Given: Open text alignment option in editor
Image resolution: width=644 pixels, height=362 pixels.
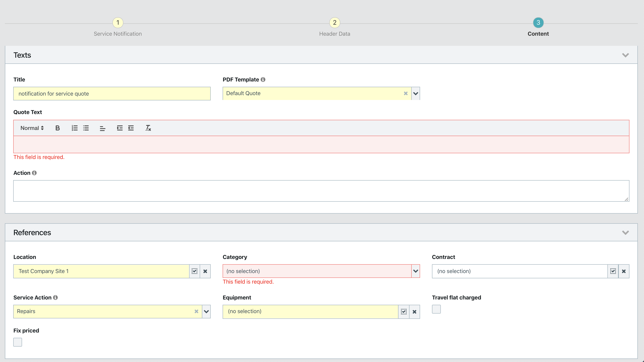Looking at the screenshot, I should coord(102,128).
